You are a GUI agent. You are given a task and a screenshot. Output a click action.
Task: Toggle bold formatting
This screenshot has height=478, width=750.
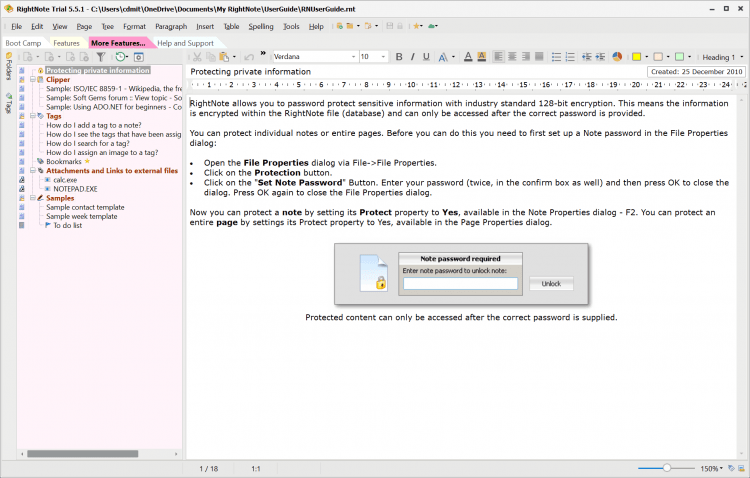point(399,57)
